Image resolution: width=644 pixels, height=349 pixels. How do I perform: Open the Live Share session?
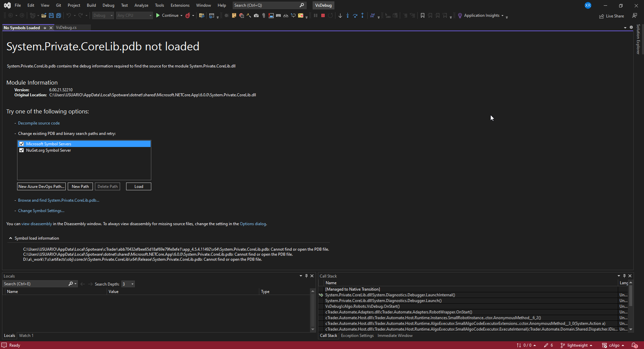(612, 16)
